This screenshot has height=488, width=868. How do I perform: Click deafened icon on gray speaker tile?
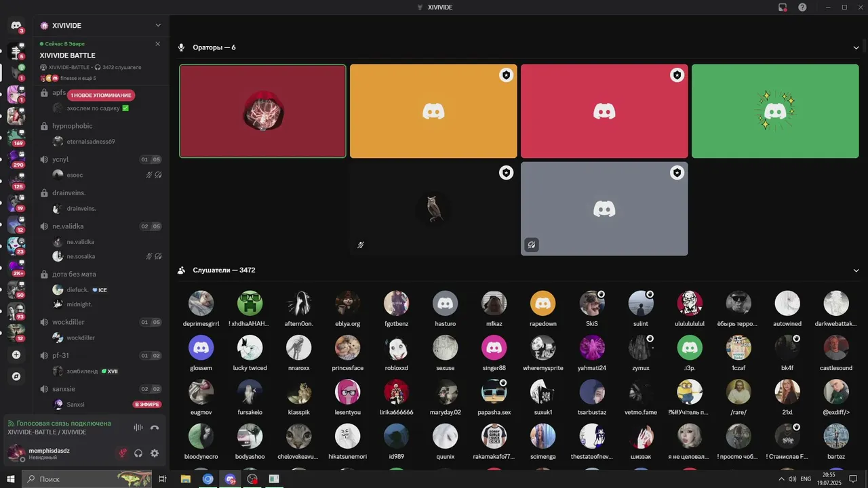point(532,245)
